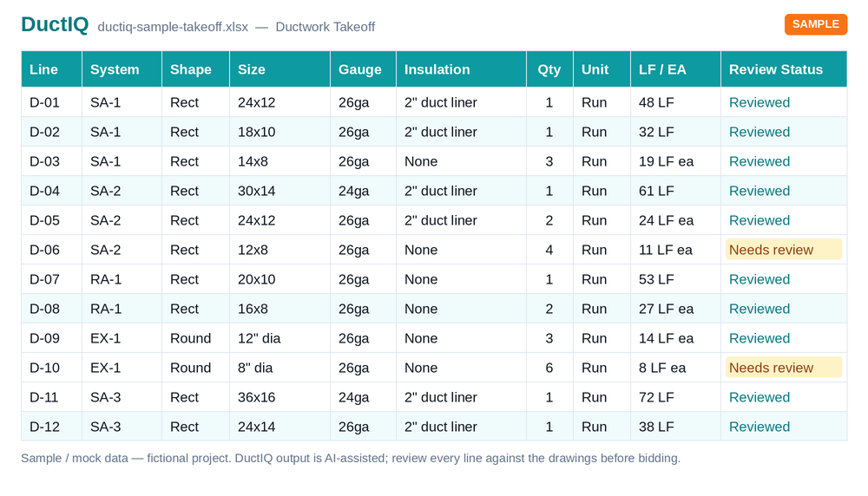Click Reviewed status in row D-01
This screenshot has width=868, height=496.
point(759,102)
